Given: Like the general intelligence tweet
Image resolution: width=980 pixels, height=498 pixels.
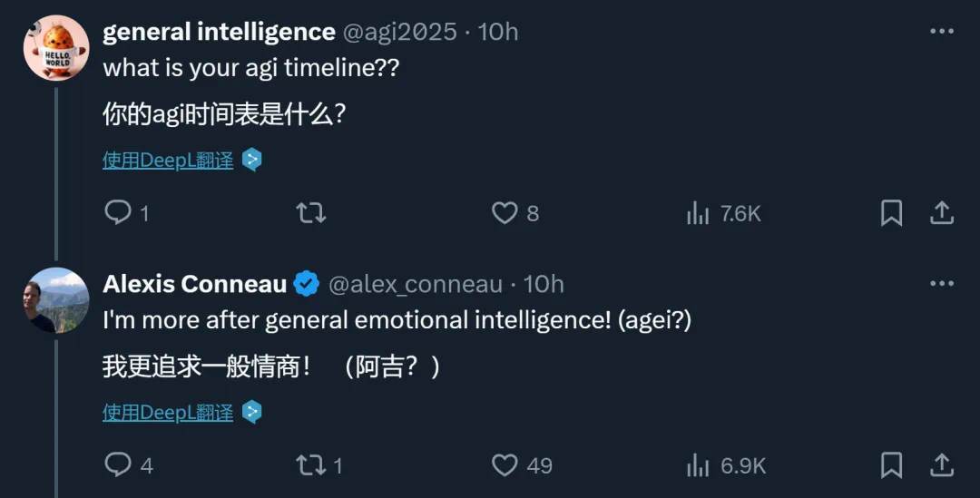Looking at the screenshot, I should tap(505, 213).
